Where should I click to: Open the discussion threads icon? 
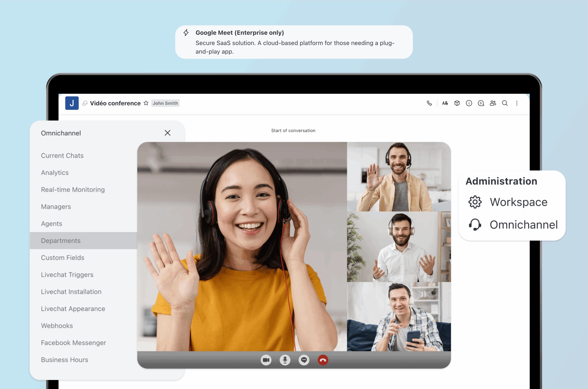pyautogui.click(x=481, y=103)
